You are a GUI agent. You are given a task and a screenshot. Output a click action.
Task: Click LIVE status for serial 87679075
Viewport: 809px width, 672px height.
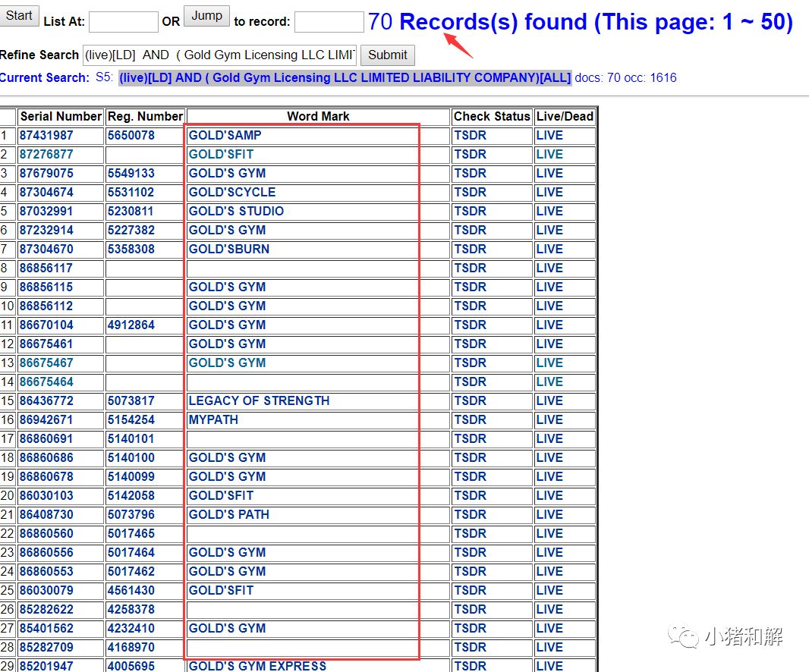pyautogui.click(x=549, y=174)
